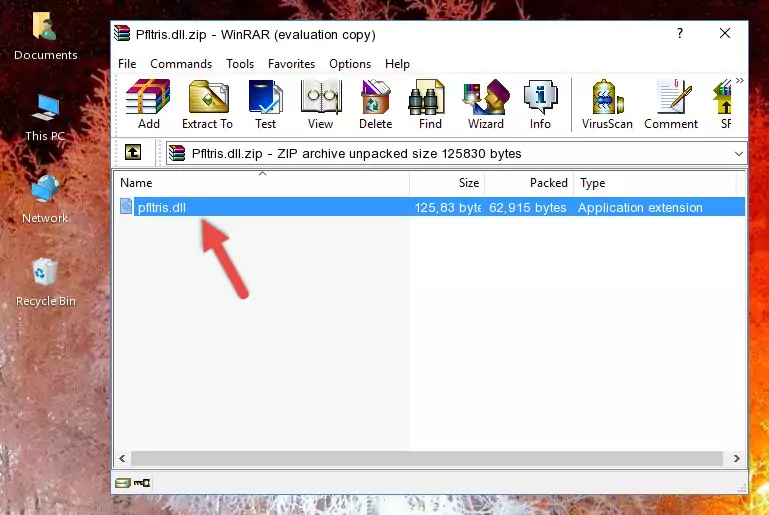The width and height of the screenshot is (769, 515).
Task: Click the Add toolbar icon
Action: point(148,104)
